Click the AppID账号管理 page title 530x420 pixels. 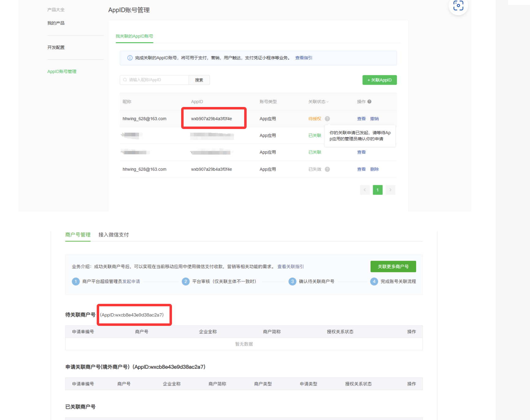click(129, 10)
